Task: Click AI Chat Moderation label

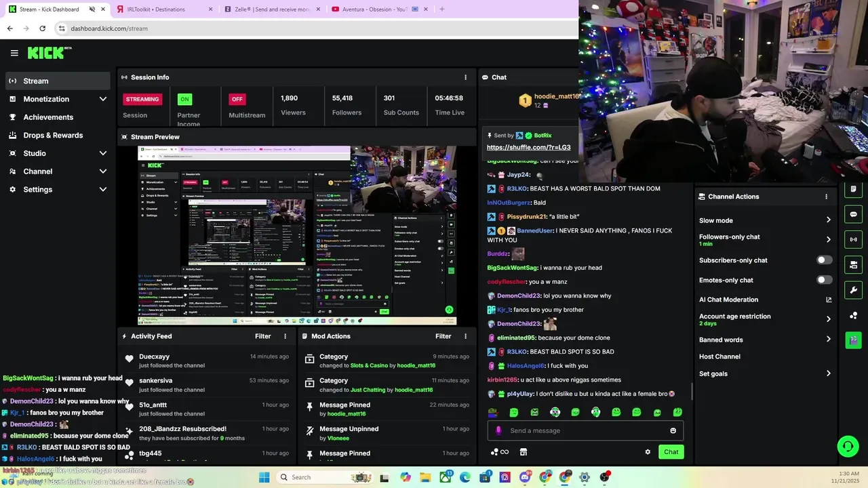Action: 728,300
